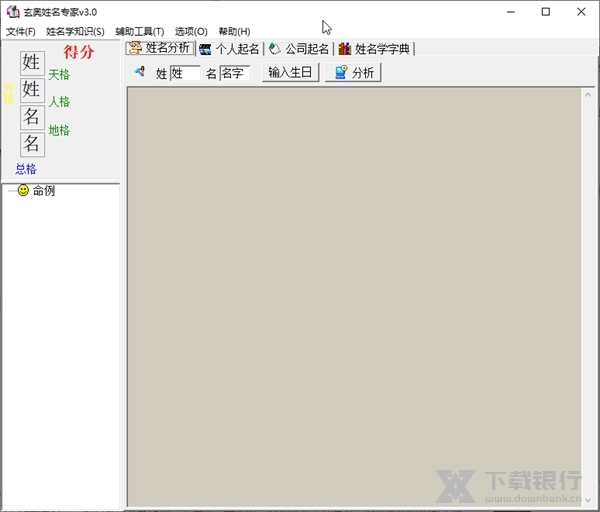Viewport: 600px width, 512px height.
Task: Maximize the 玄奥姓名专家 window
Action: pyautogui.click(x=546, y=12)
